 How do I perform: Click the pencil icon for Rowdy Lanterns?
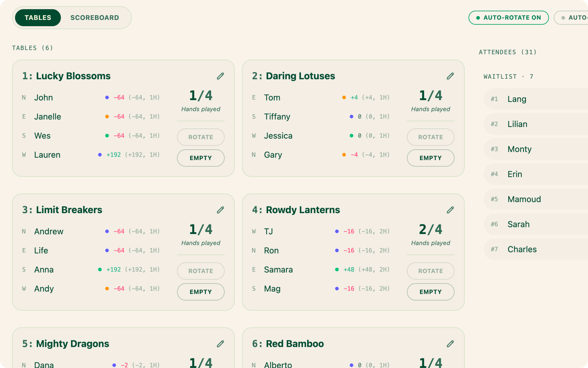(x=450, y=210)
